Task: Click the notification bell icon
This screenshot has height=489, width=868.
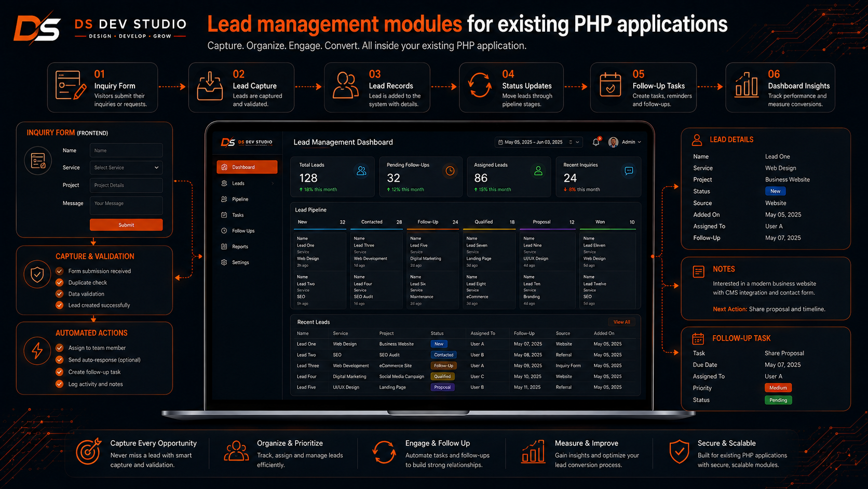Action: tap(596, 142)
